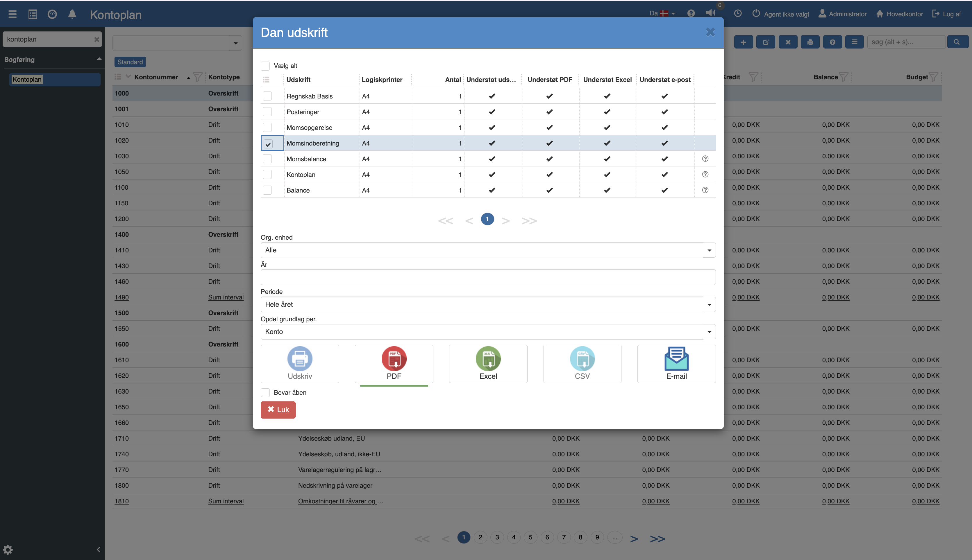Screen dimensions: 972x560
Task: Expand the Periode dropdown
Action: pyautogui.click(x=709, y=305)
